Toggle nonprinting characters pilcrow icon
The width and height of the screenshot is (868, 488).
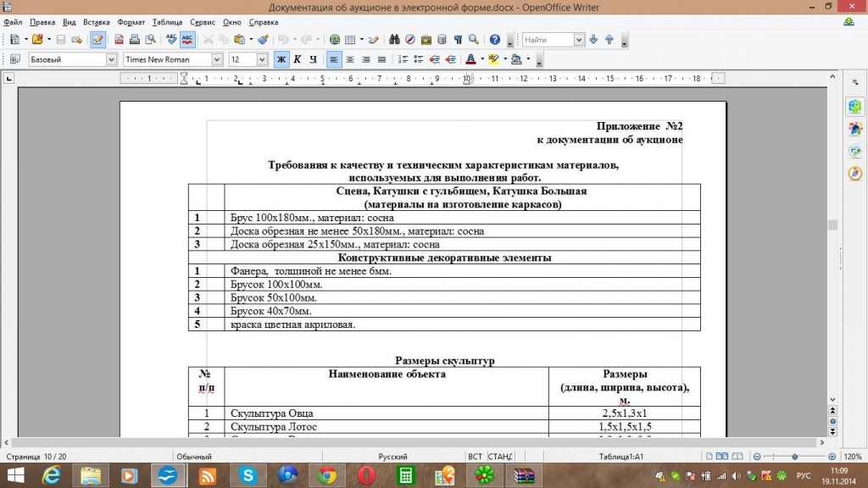point(458,39)
